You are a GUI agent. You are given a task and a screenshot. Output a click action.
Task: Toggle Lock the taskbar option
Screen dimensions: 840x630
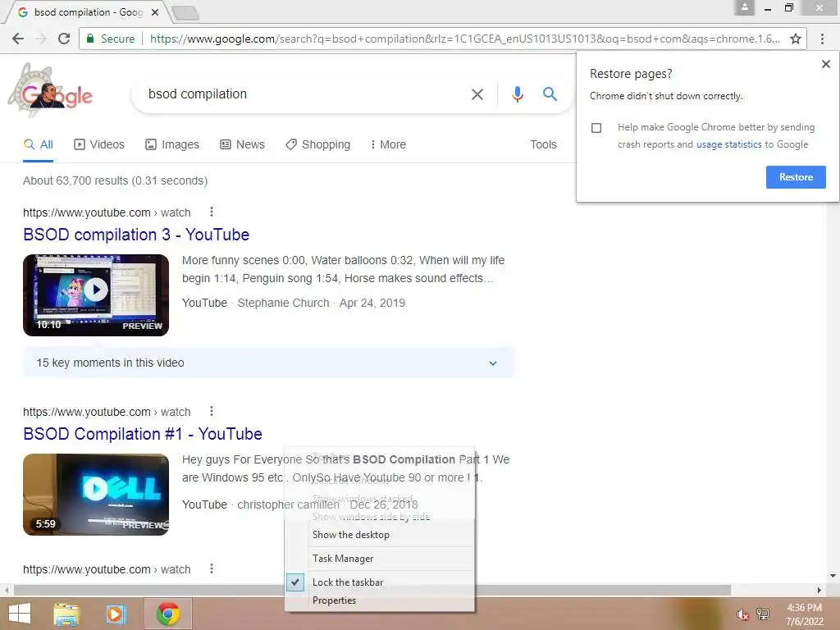pyautogui.click(x=379, y=582)
